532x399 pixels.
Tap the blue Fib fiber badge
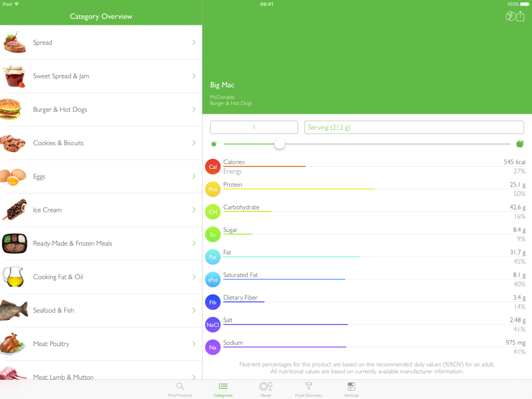click(213, 302)
